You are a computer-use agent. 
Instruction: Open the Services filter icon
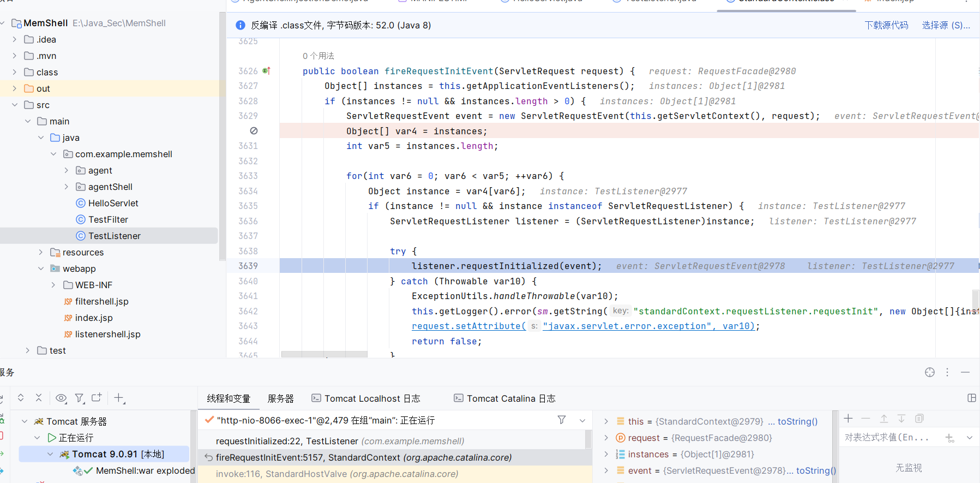pos(80,398)
